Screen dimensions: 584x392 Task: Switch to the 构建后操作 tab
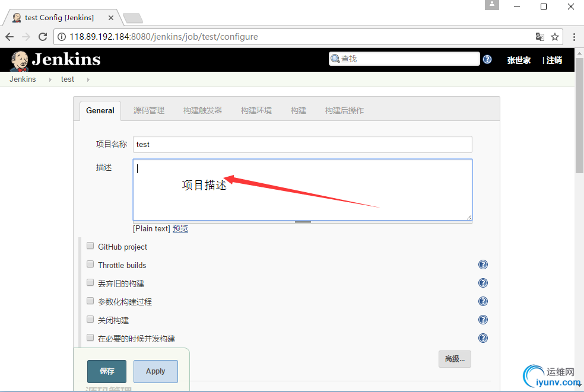(x=344, y=110)
